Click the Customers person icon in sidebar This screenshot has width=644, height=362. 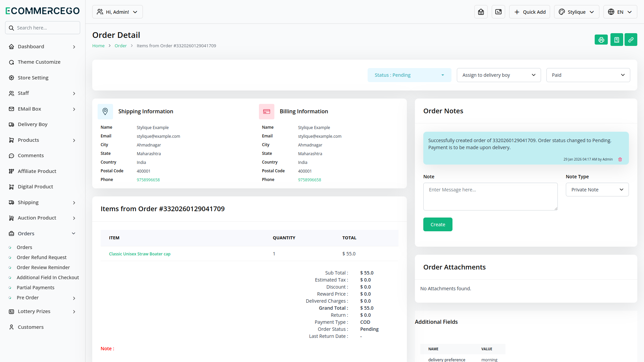pyautogui.click(x=11, y=327)
